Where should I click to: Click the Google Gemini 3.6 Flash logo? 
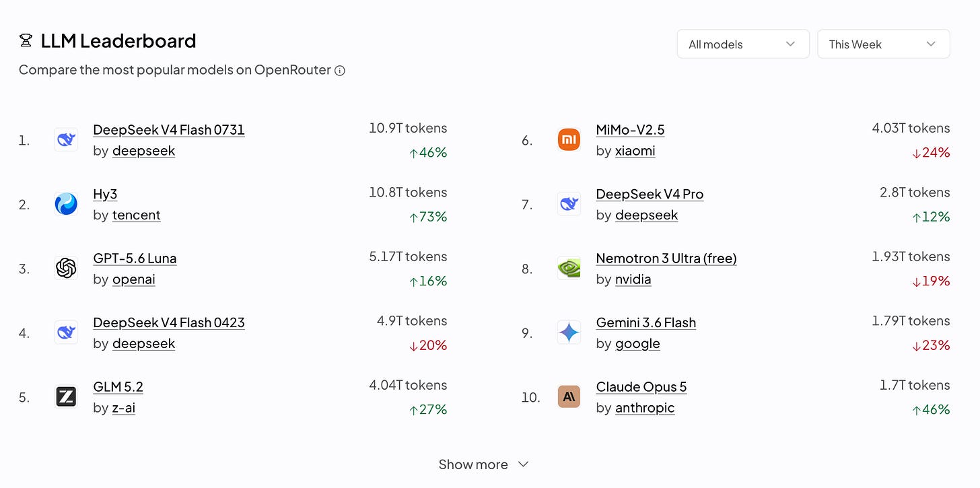569,333
